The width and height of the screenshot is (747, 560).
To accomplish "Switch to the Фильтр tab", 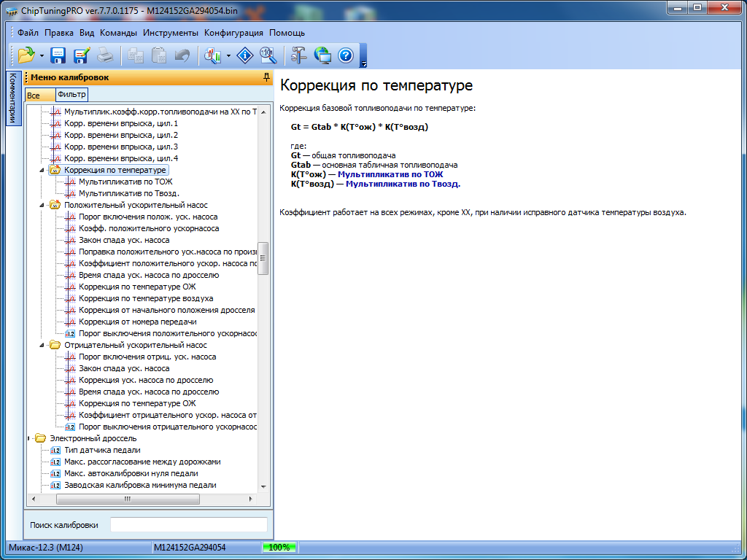I will point(71,95).
